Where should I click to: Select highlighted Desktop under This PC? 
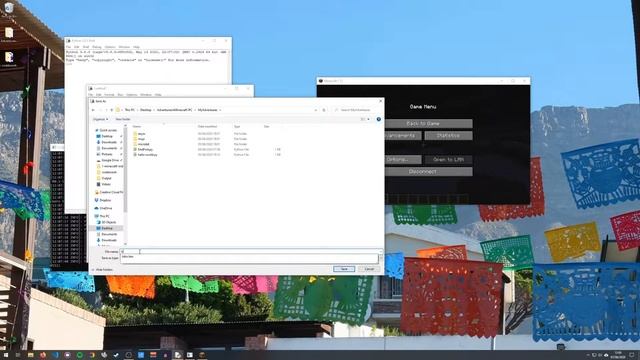pyautogui.click(x=107, y=228)
